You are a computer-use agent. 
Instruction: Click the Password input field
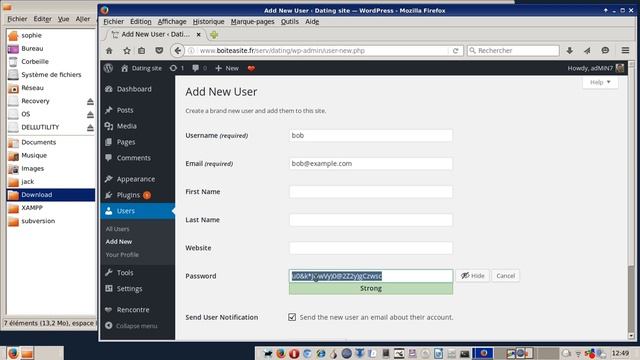coord(371,276)
